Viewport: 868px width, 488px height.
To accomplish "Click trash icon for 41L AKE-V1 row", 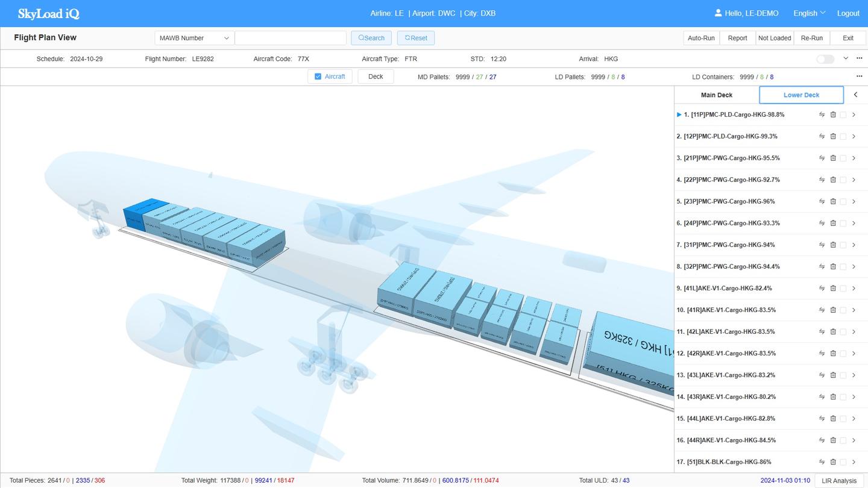I will (x=833, y=288).
